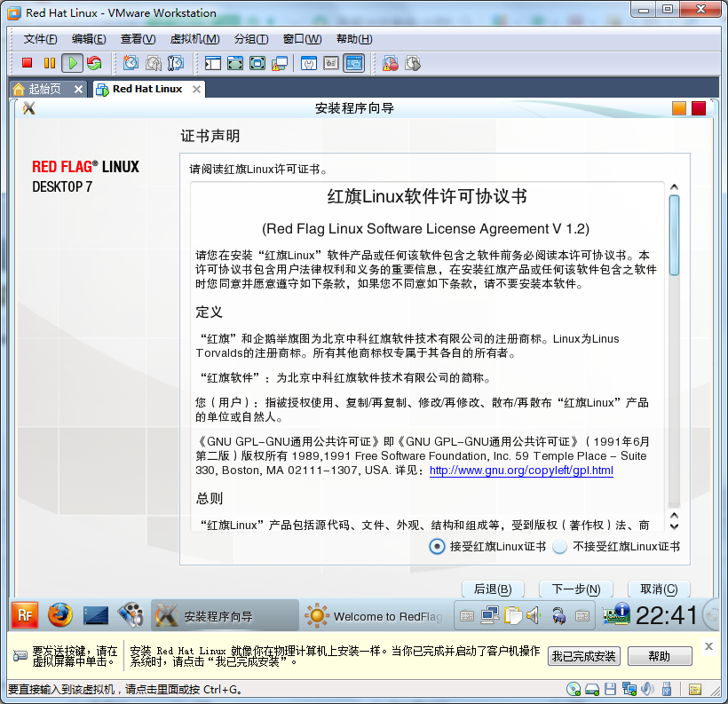Click the console view toolbar icon
728x704 pixels.
tap(353, 63)
